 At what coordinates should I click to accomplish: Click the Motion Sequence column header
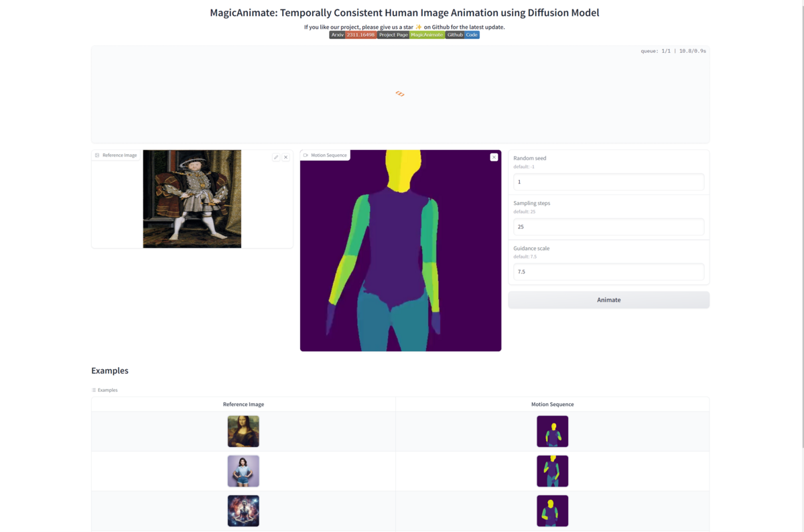pos(553,404)
